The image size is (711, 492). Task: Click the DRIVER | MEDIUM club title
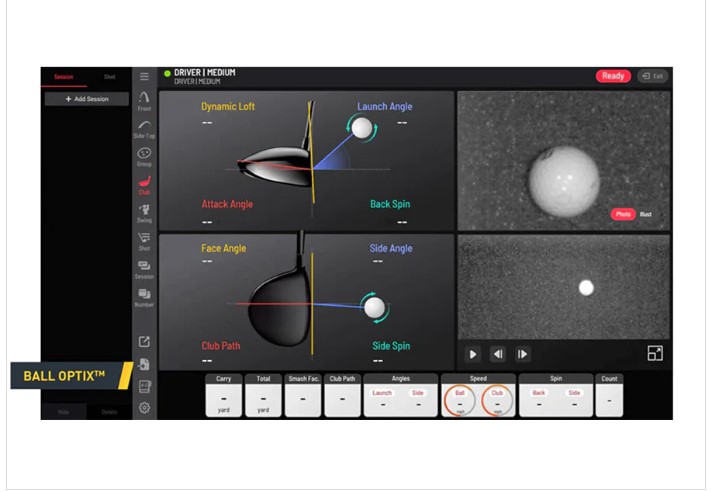[x=205, y=73]
